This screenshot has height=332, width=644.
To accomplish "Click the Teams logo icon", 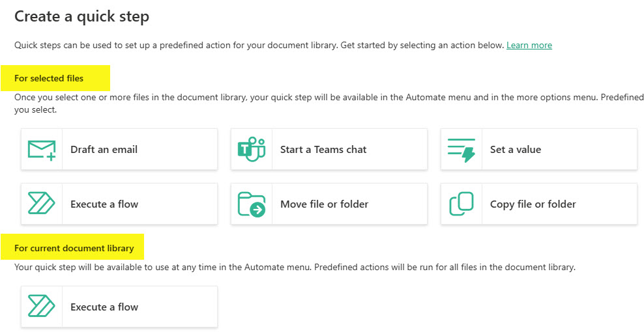I will (252, 150).
